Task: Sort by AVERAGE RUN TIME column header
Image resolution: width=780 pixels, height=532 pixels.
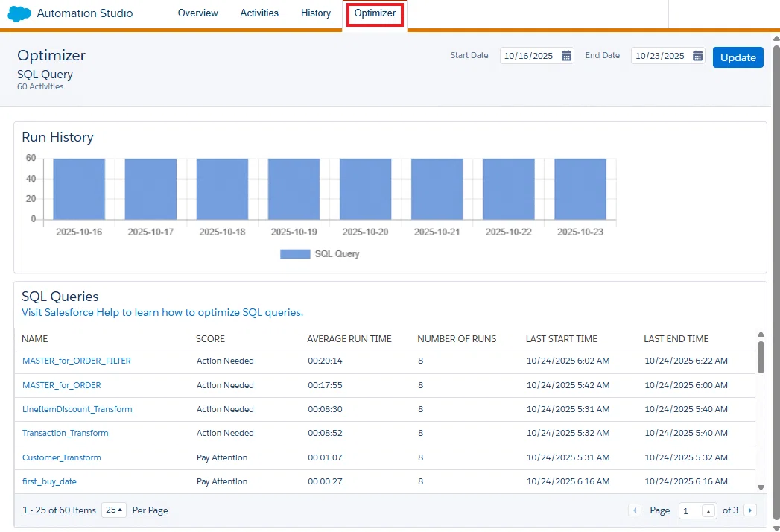Action: click(x=349, y=339)
